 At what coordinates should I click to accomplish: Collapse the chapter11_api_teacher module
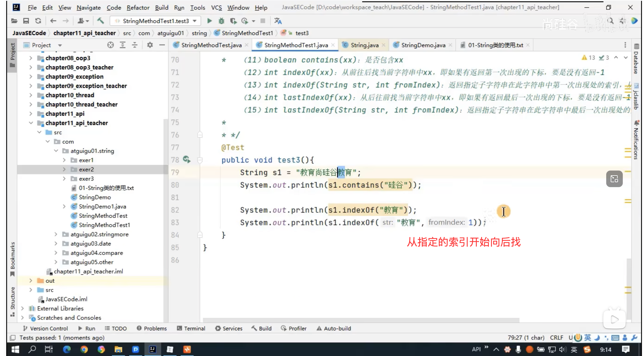point(31,123)
